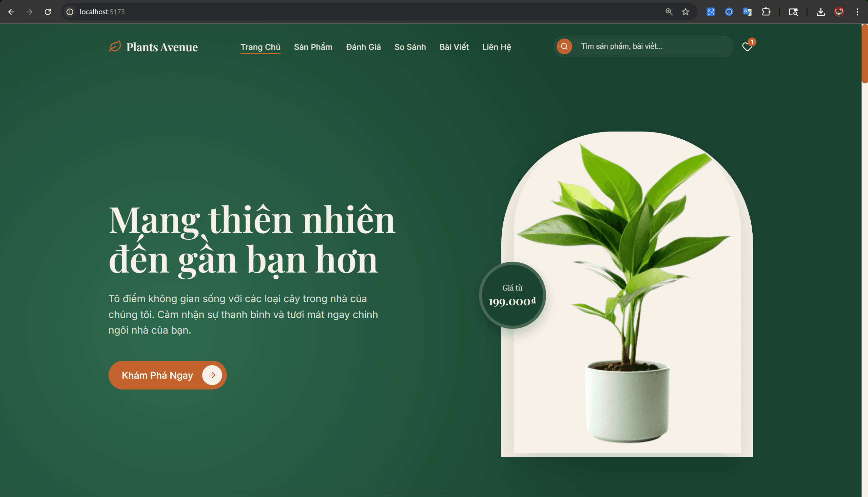The image size is (868, 497).
Task: Open the So Sánh nav item
Action: pyautogui.click(x=410, y=47)
